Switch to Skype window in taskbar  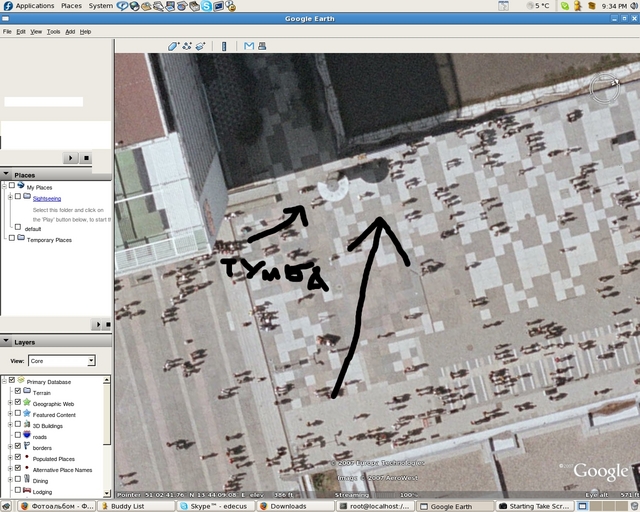(216, 506)
